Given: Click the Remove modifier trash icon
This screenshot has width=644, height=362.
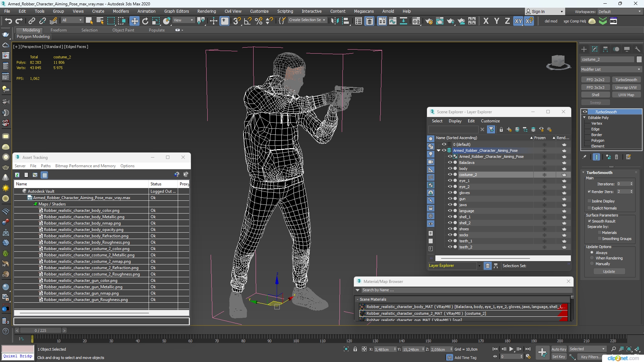Looking at the screenshot, I should [x=616, y=157].
